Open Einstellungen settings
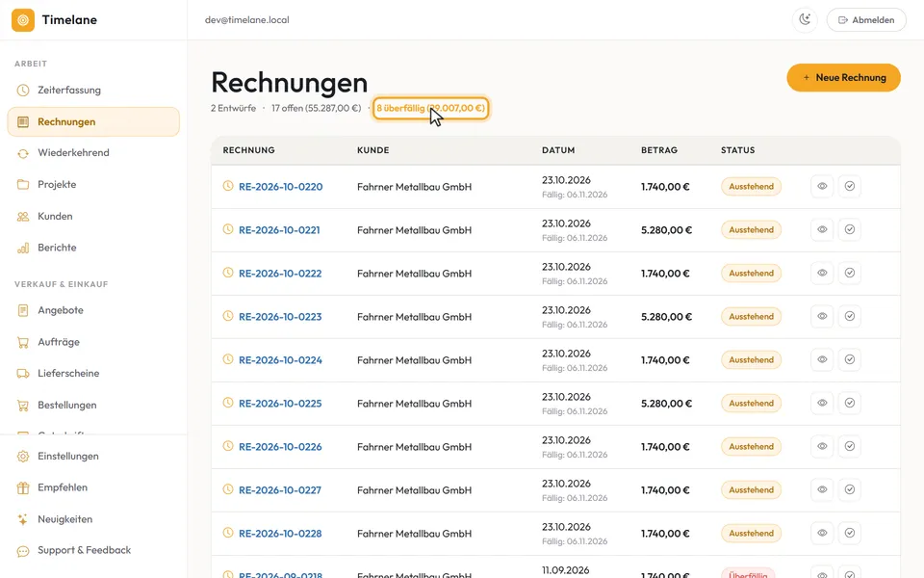Image resolution: width=924 pixels, height=578 pixels. coord(93,457)
